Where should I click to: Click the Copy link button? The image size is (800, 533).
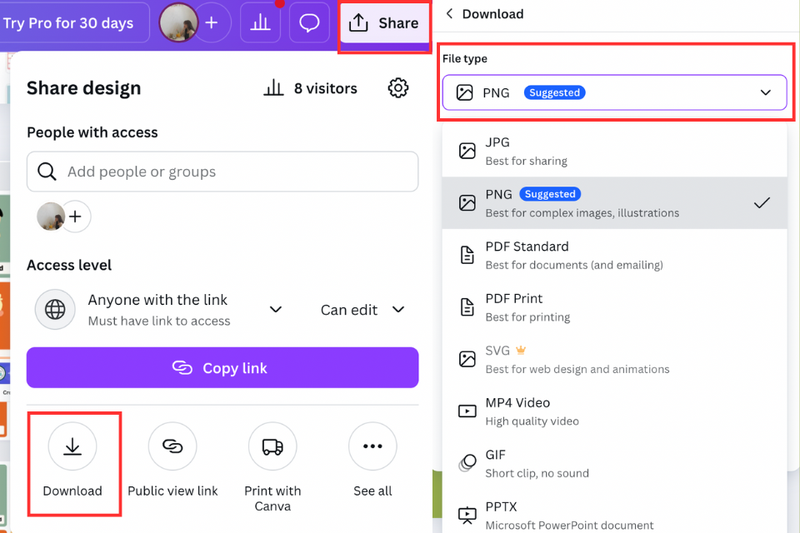point(222,368)
